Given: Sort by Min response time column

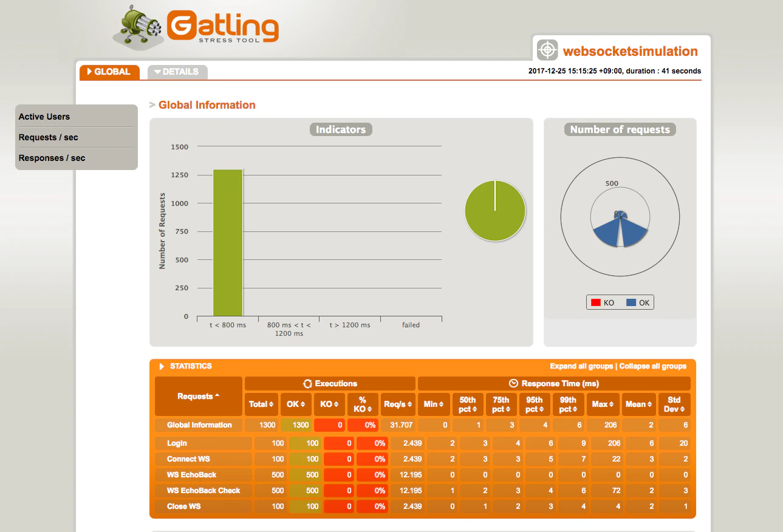Looking at the screenshot, I should tap(434, 404).
